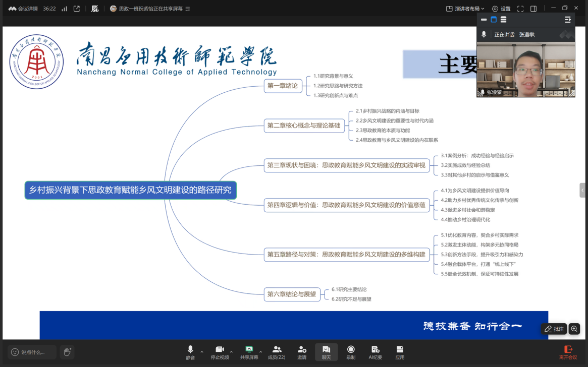Viewport: 588px width, 367px height.
Task: Expand the video options arrow beside 停止视频
Action: coord(232,351)
